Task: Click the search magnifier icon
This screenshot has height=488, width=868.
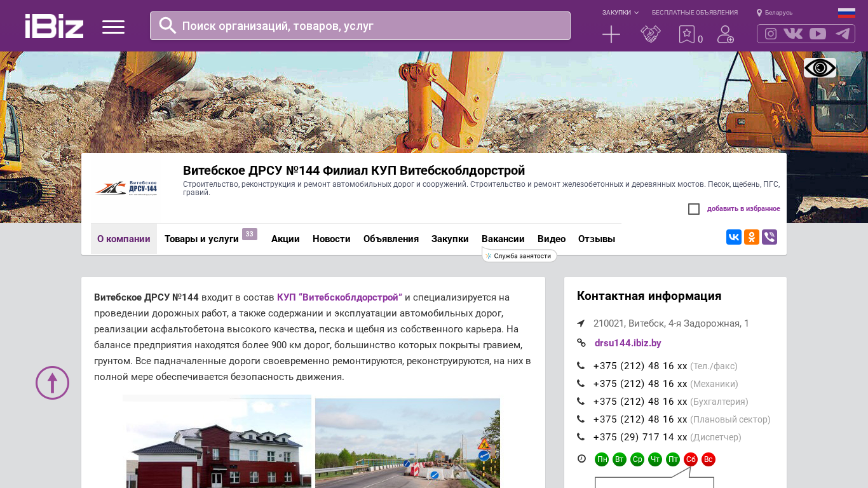Action: pos(168,25)
